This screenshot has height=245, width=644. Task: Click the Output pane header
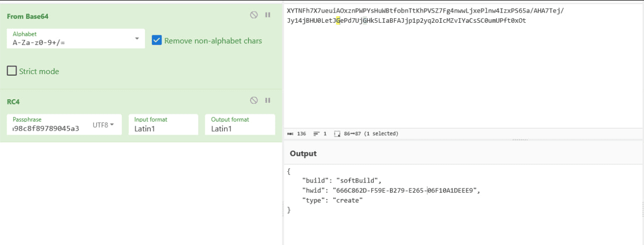coord(303,153)
